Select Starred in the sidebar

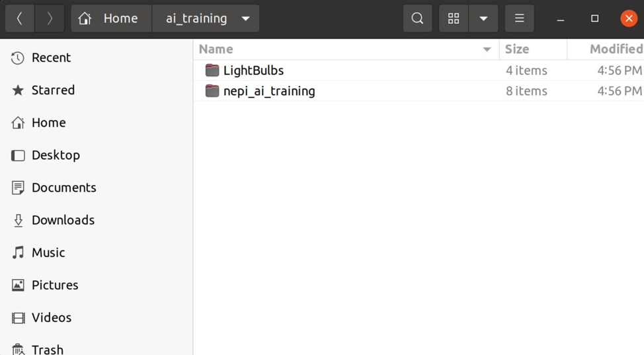(x=53, y=90)
